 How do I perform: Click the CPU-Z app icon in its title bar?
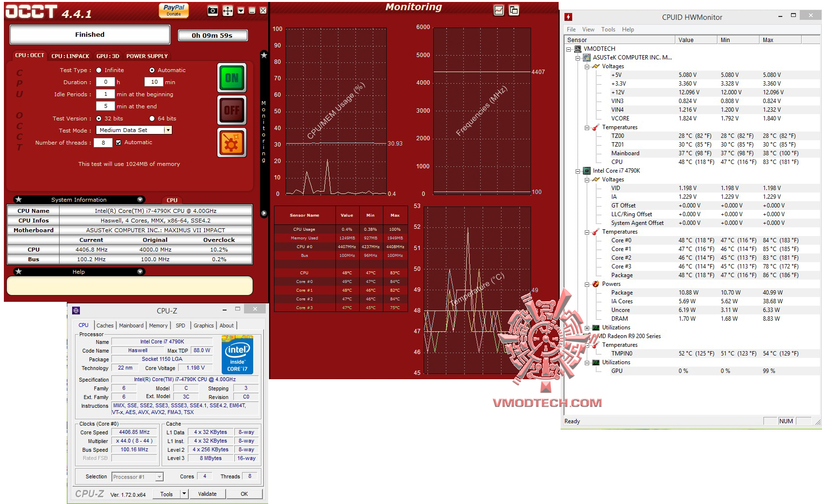[76, 311]
